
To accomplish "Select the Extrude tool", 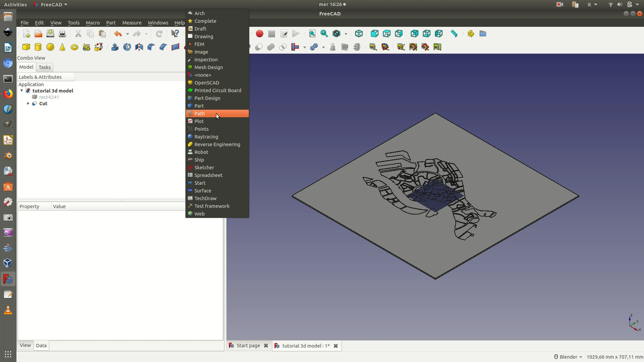I will click(x=115, y=47).
